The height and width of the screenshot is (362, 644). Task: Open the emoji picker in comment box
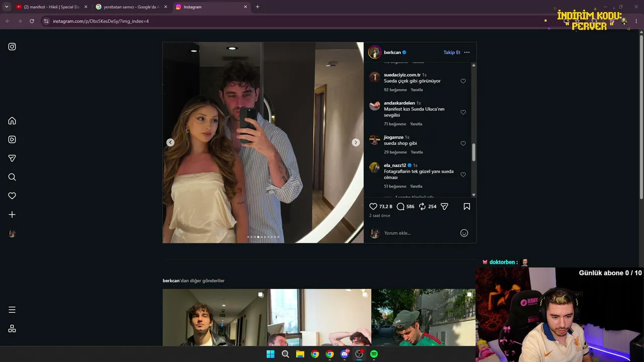pos(464,233)
